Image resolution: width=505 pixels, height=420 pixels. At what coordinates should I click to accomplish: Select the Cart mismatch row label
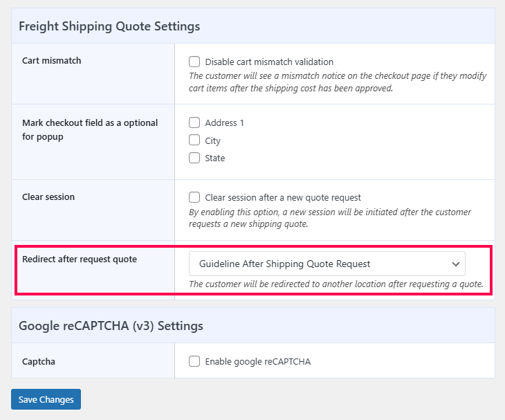pyautogui.click(x=52, y=61)
